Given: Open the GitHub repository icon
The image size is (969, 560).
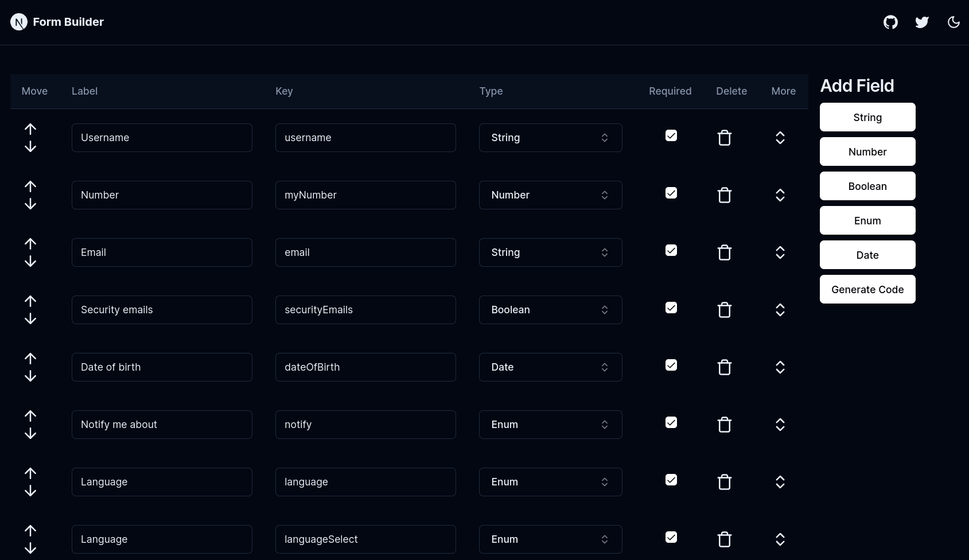Looking at the screenshot, I should pos(890,22).
